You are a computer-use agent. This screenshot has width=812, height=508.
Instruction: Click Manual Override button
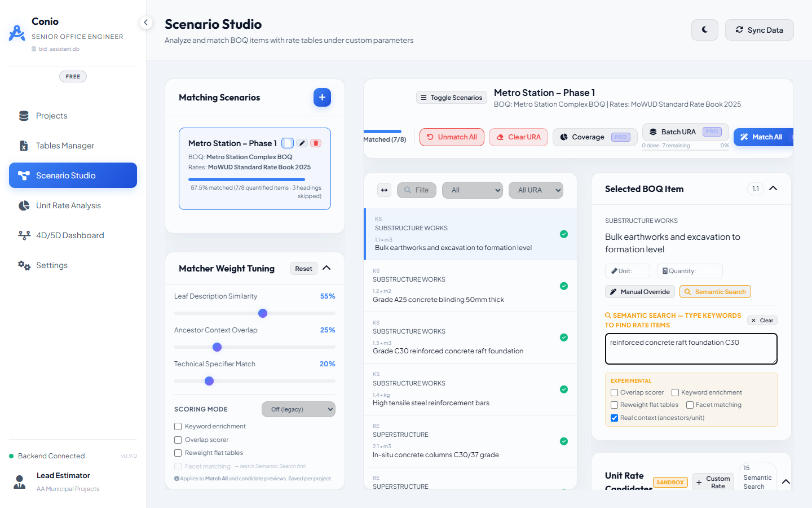click(x=639, y=292)
